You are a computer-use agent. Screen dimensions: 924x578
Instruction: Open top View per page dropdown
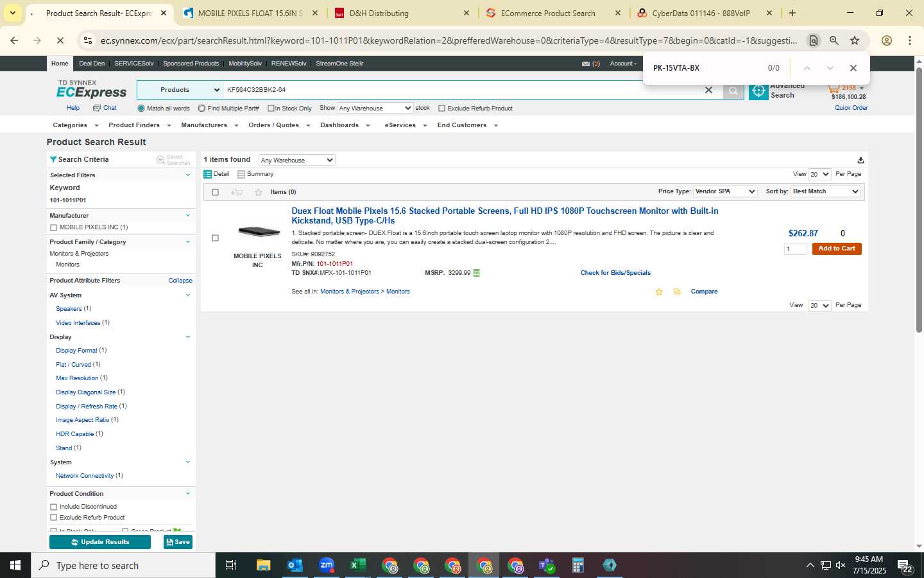[819, 174]
